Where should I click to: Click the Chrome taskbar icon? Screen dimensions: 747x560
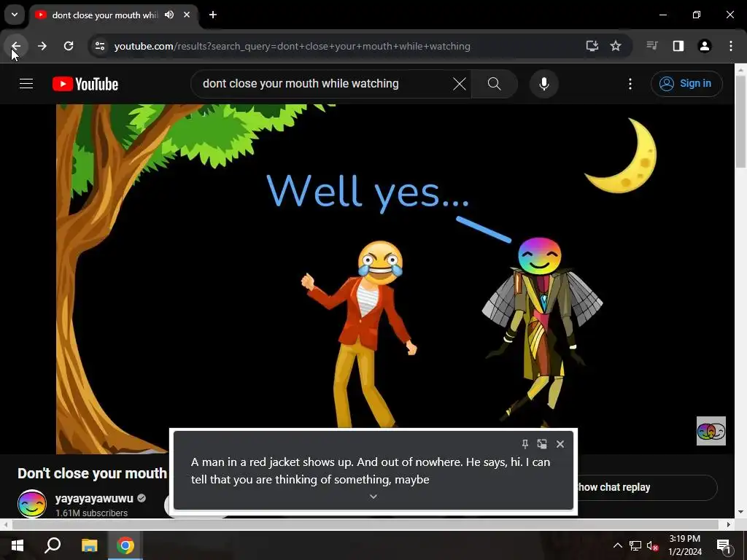(125, 545)
